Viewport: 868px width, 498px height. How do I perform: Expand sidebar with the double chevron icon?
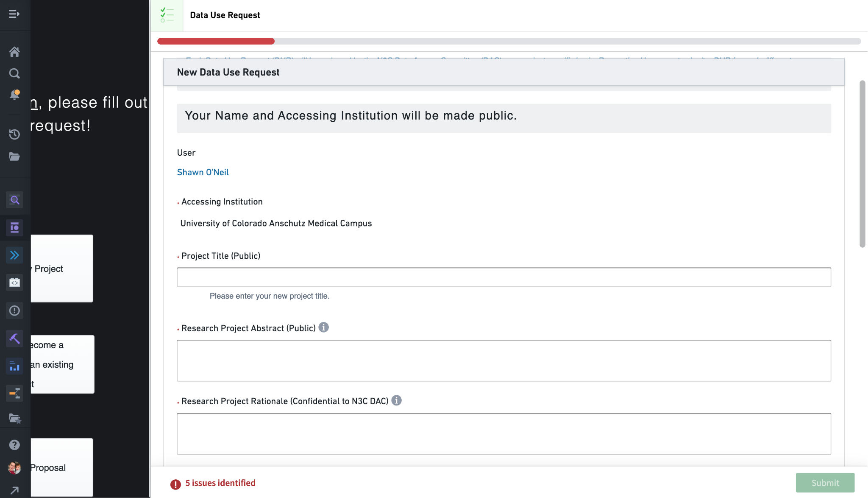point(15,255)
